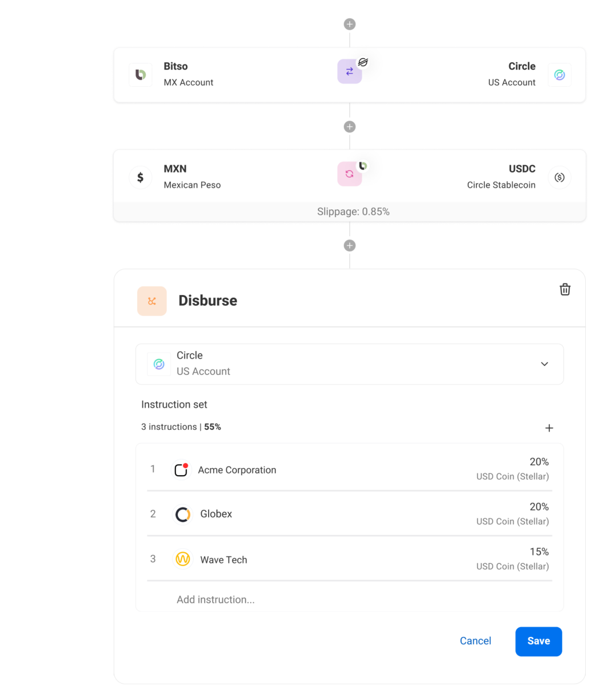Viewport: 616px width, 686px height.
Task: Click the Save button
Action: (x=539, y=641)
